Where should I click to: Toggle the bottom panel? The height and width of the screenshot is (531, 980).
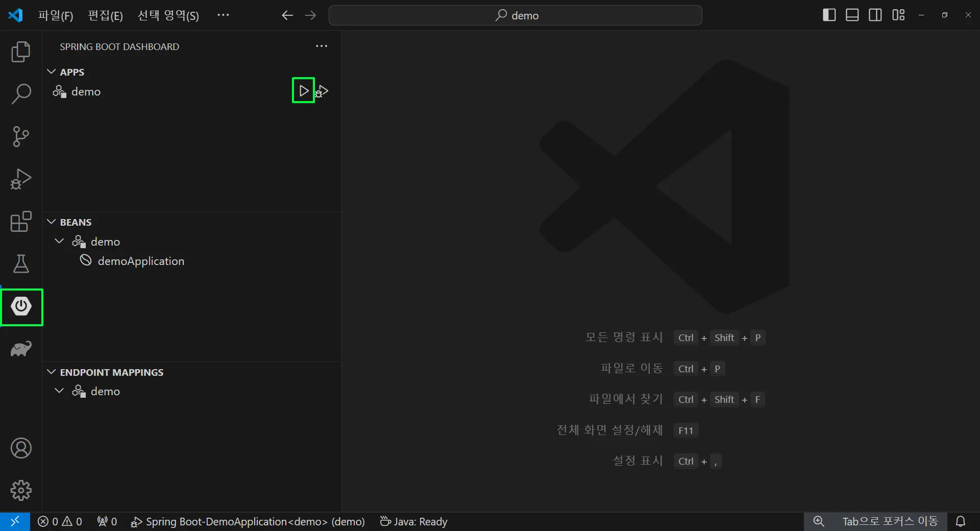[852, 15]
